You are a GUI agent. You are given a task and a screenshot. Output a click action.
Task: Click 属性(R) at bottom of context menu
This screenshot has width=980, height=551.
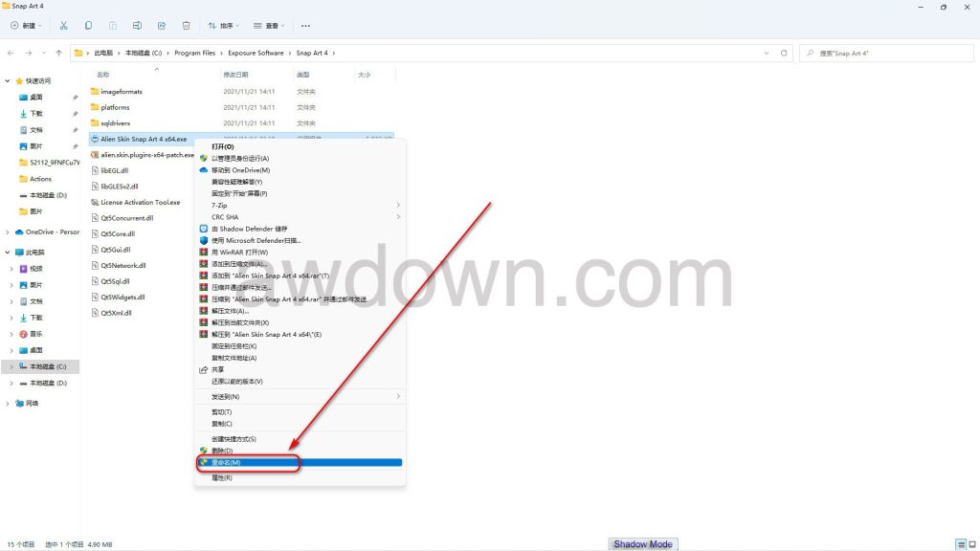222,477
